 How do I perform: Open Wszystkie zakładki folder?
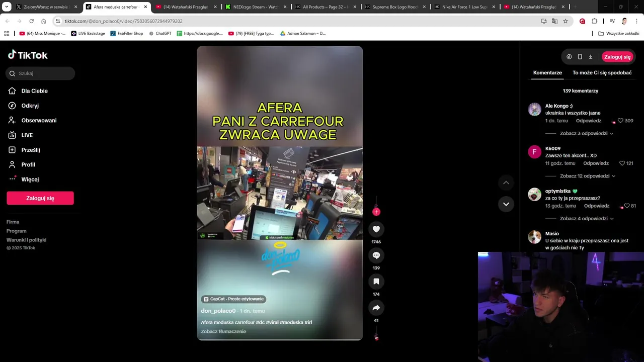(x=619, y=33)
